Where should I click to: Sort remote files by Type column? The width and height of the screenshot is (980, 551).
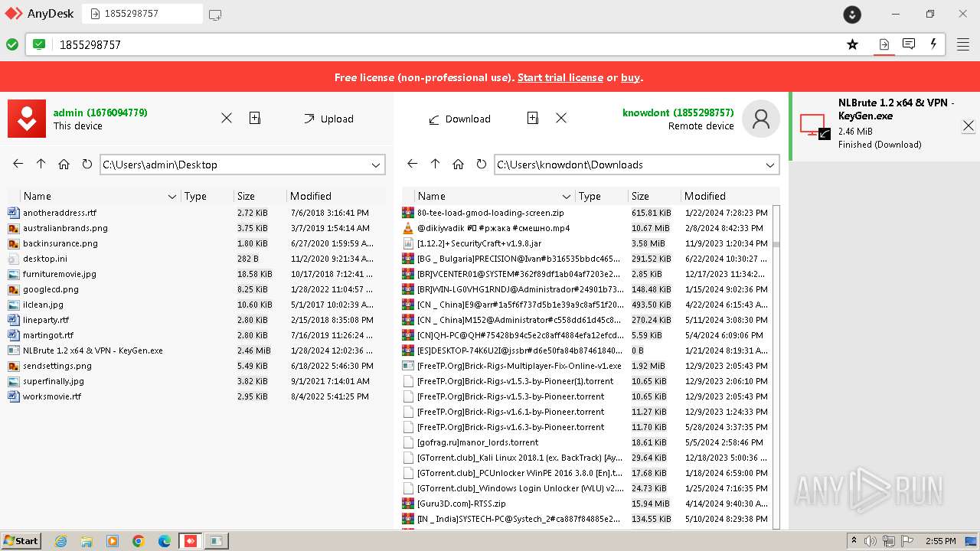coord(601,196)
